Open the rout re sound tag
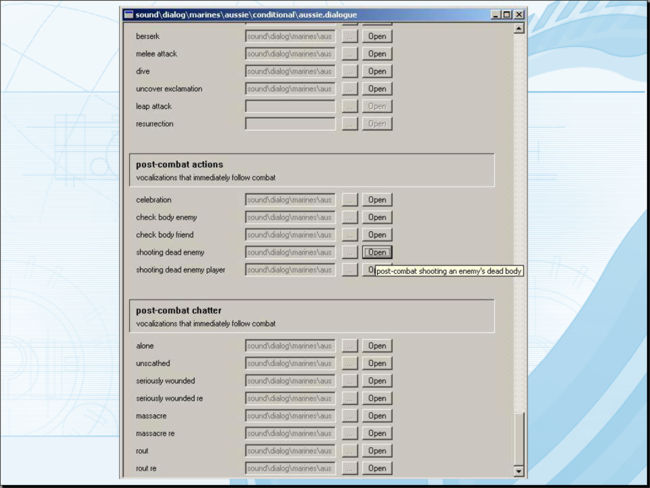650x488 pixels. point(377,468)
